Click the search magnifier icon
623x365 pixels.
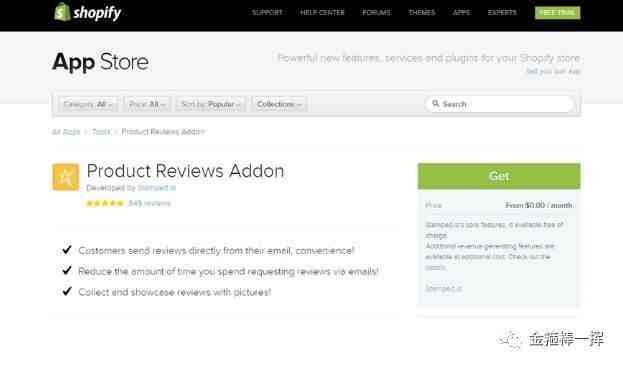point(435,104)
